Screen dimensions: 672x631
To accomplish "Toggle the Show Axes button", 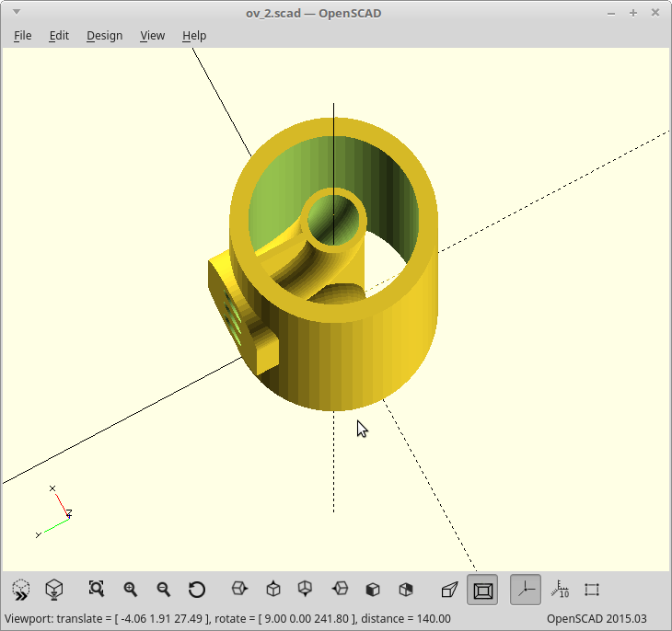I will 526,590.
